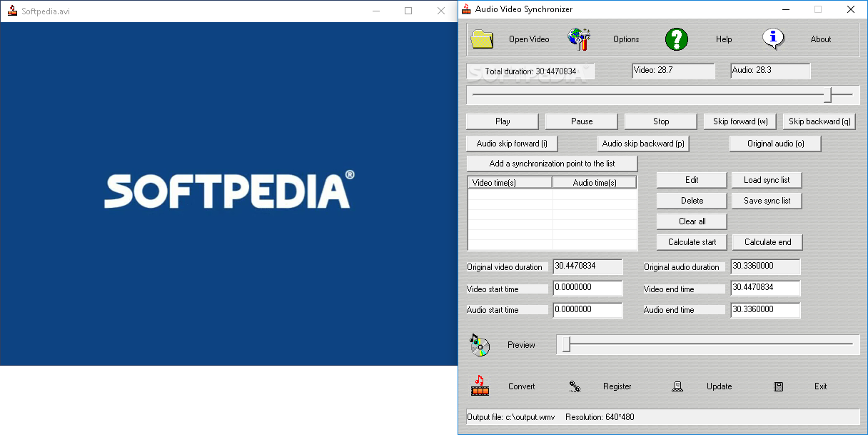Click the Original audio duration field
This screenshot has height=435, width=868.
pos(765,266)
